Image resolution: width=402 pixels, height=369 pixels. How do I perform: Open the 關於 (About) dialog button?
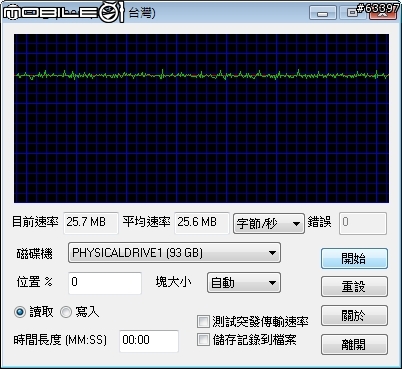354,315
